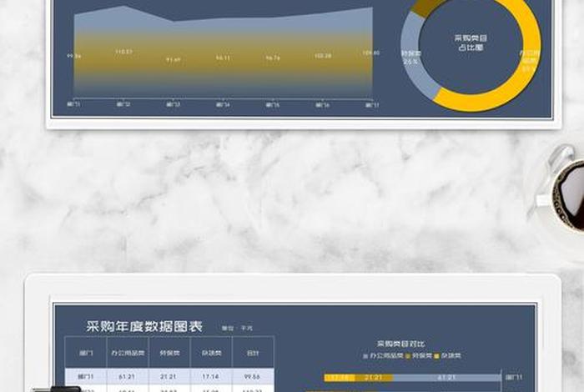
Task: Select the 办公用品类 table column header
Action: pos(128,353)
